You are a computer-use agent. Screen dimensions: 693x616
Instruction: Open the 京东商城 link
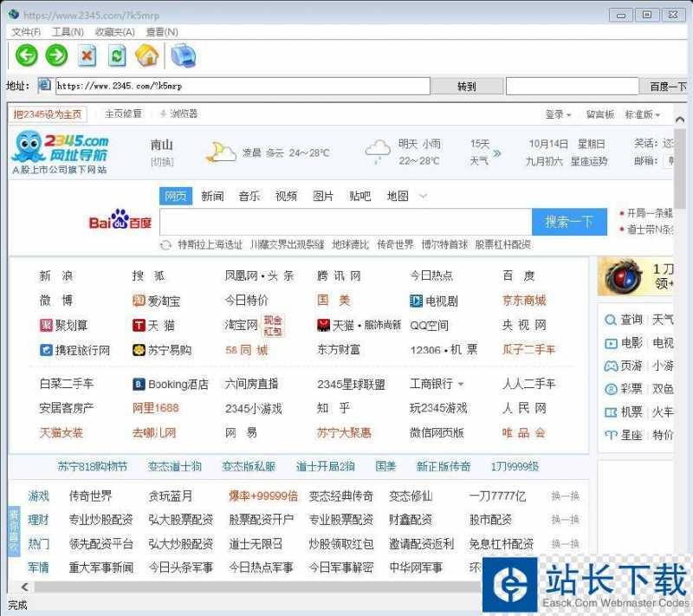(x=524, y=301)
